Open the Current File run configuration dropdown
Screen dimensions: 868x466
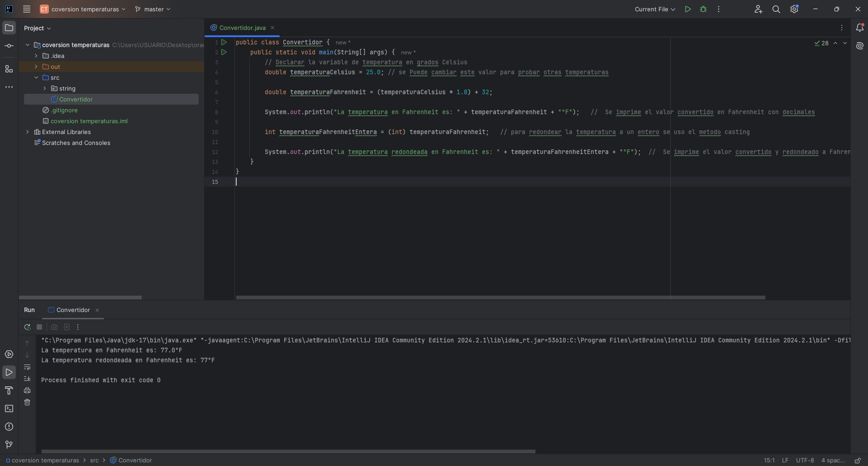[655, 9]
